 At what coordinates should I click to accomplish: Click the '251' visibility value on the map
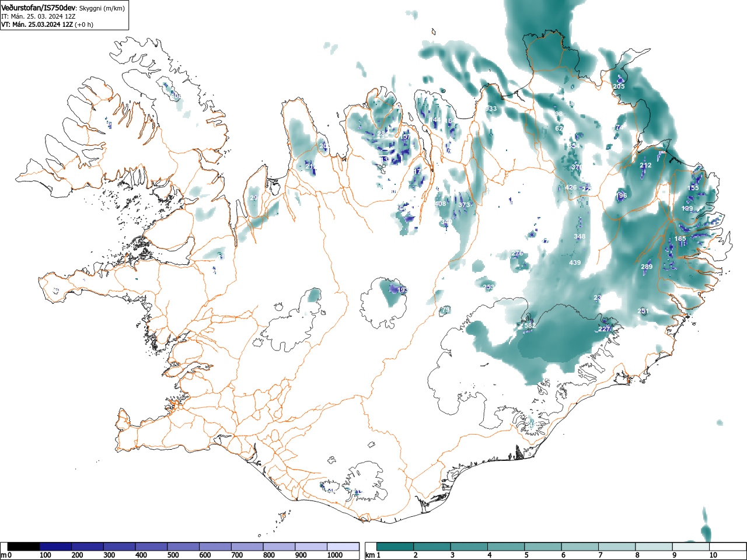pos(643,311)
